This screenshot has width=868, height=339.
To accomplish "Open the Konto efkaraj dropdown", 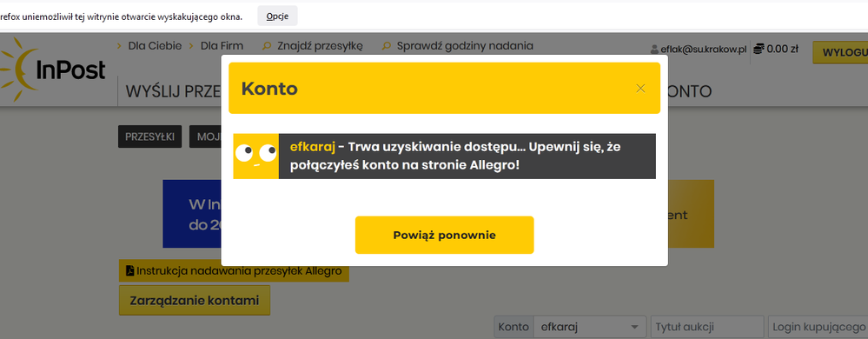I will pyautogui.click(x=590, y=327).
